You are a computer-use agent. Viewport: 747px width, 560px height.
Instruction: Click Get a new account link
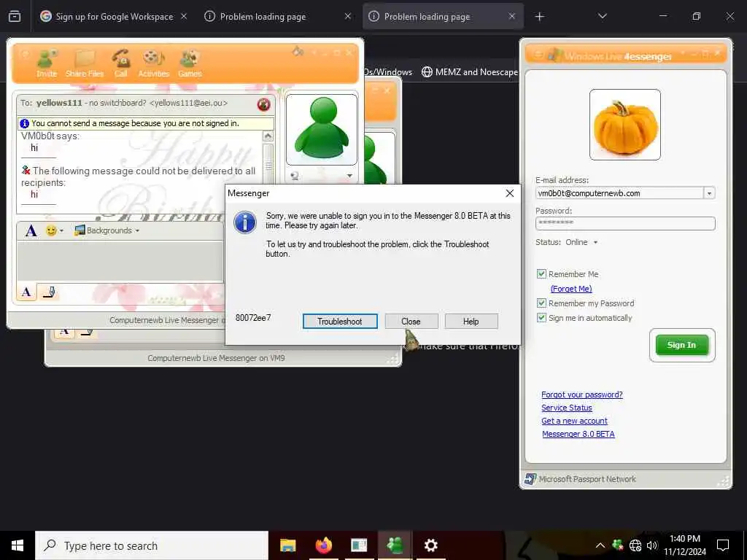pyautogui.click(x=574, y=421)
